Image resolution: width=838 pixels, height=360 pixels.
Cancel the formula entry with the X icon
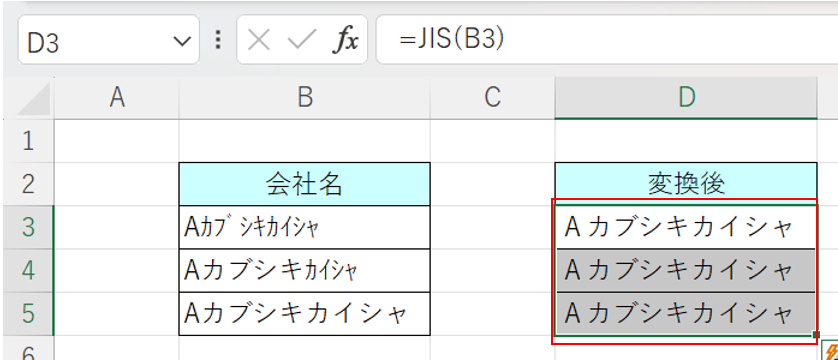tap(259, 40)
